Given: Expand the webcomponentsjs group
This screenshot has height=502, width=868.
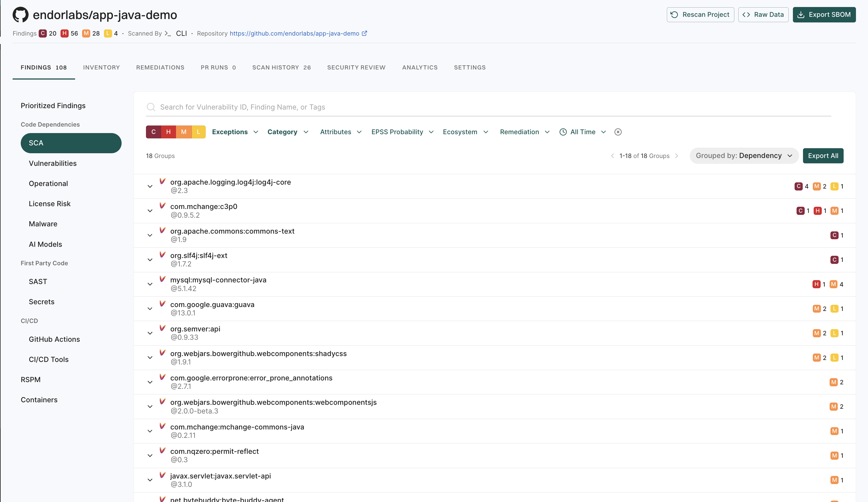Looking at the screenshot, I should (x=150, y=407).
